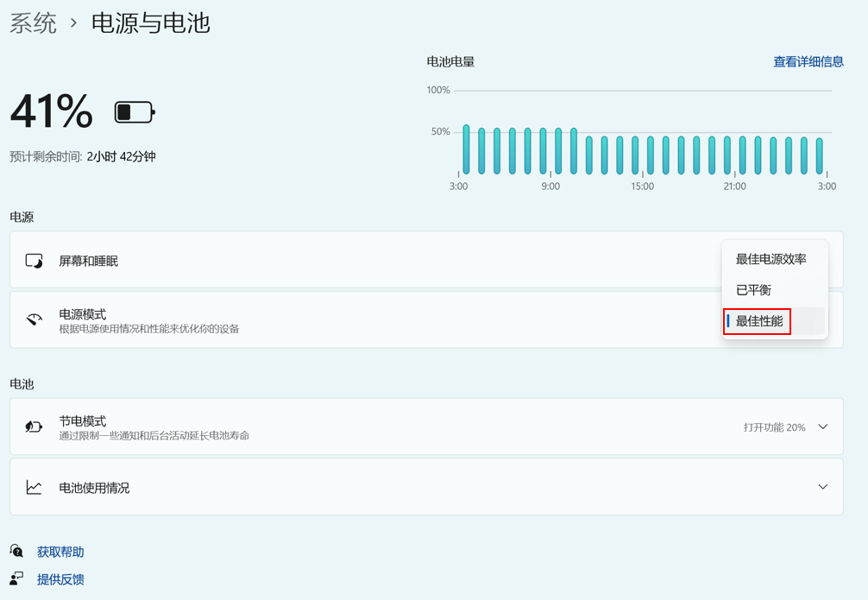Click the first bar in the 电池电量 chart
Image resolution: width=868 pixels, height=600 pixels.
coord(466,149)
